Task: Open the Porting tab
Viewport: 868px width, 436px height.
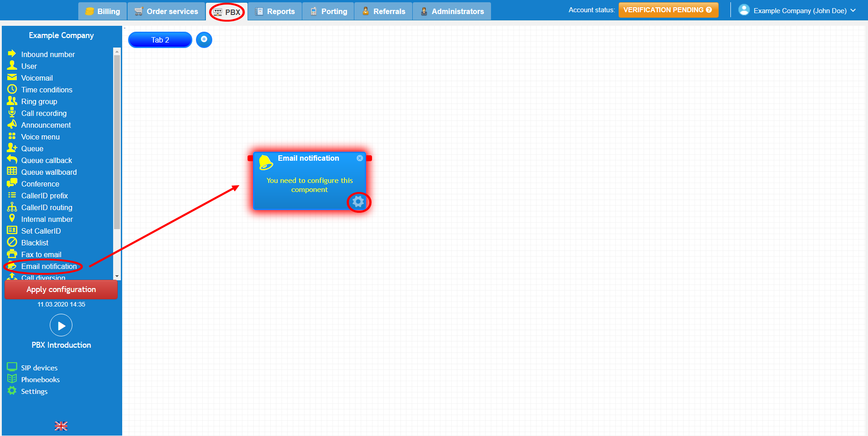Action: click(329, 11)
